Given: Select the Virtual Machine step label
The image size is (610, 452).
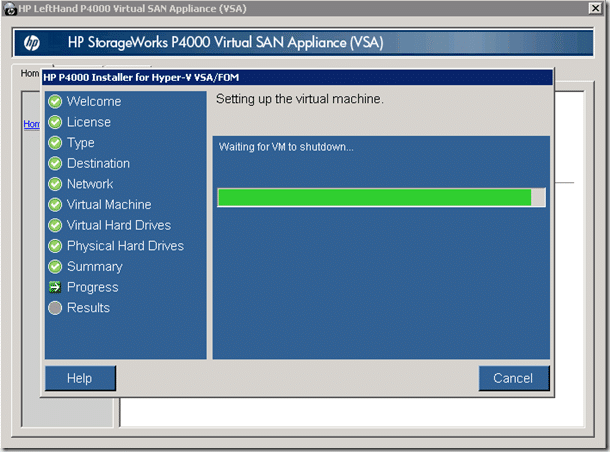Looking at the screenshot, I should (x=109, y=205).
